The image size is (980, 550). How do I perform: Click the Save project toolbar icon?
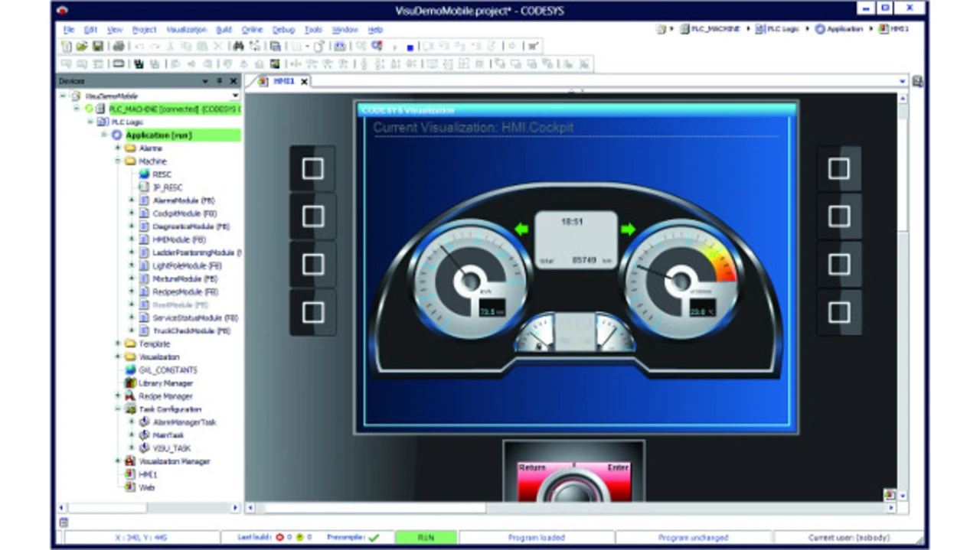(x=97, y=47)
